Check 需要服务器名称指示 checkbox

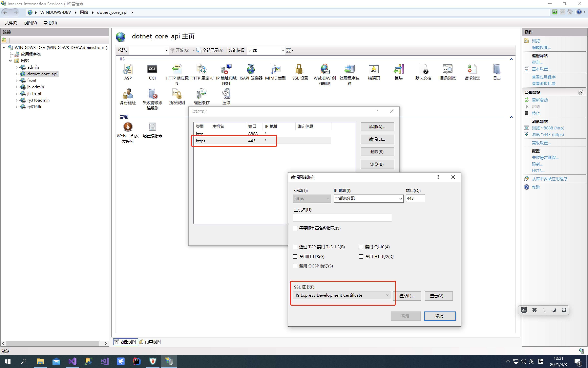pyautogui.click(x=295, y=228)
